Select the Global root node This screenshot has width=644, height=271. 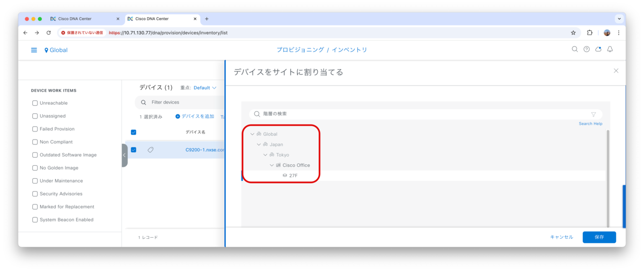[x=270, y=134]
